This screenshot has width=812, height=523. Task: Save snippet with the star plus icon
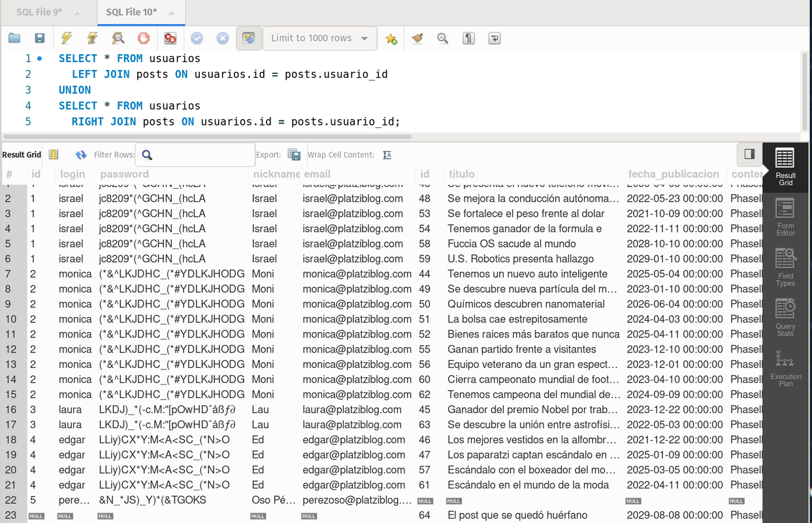click(x=391, y=39)
